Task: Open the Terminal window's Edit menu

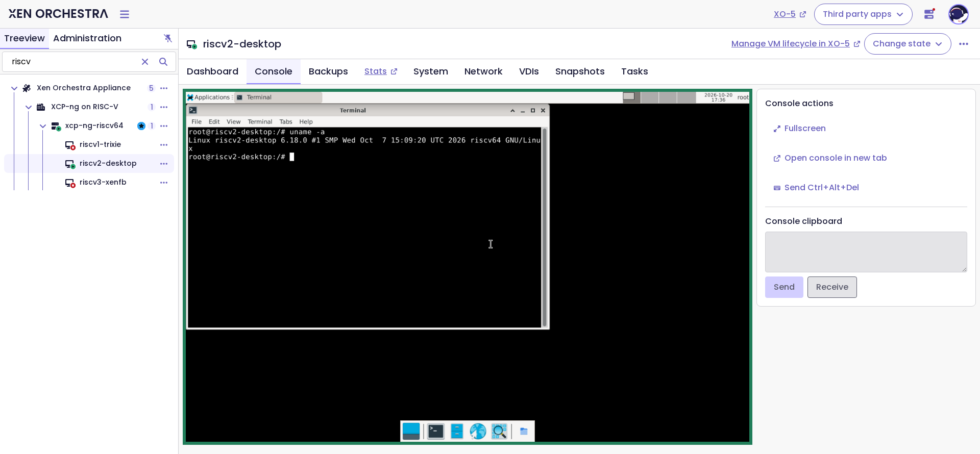Action: pos(214,122)
